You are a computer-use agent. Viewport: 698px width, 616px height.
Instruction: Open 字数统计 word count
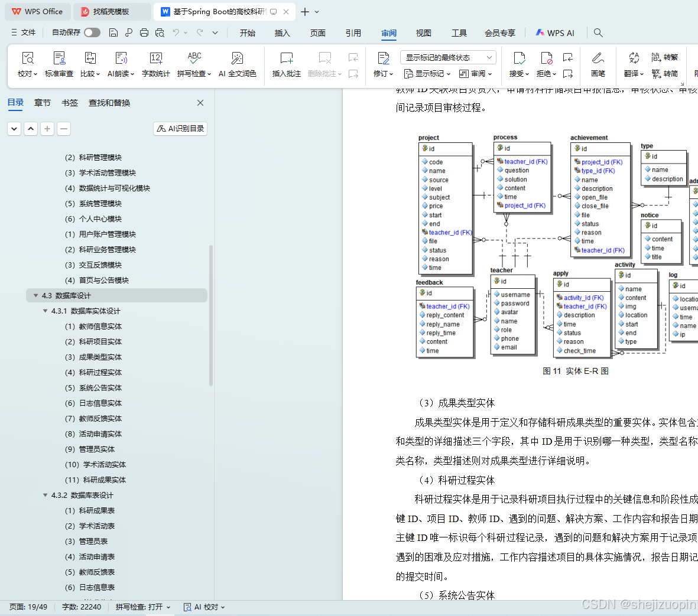point(156,64)
